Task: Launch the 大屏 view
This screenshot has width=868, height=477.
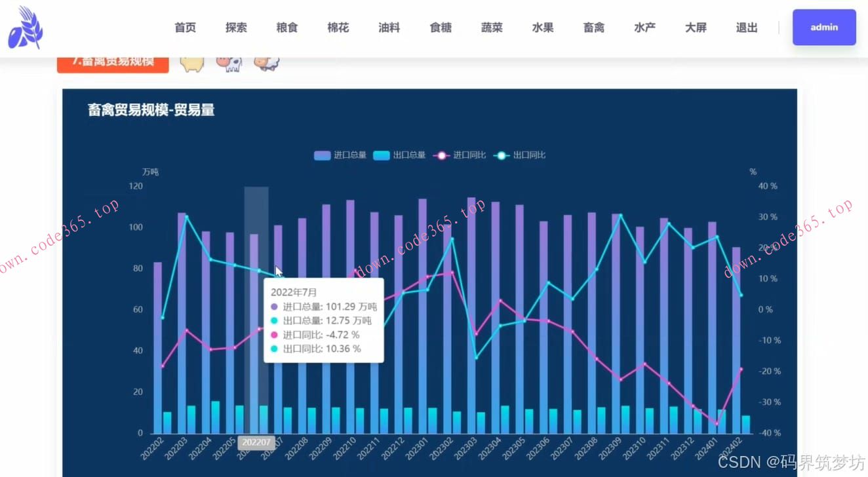Action: click(x=696, y=28)
